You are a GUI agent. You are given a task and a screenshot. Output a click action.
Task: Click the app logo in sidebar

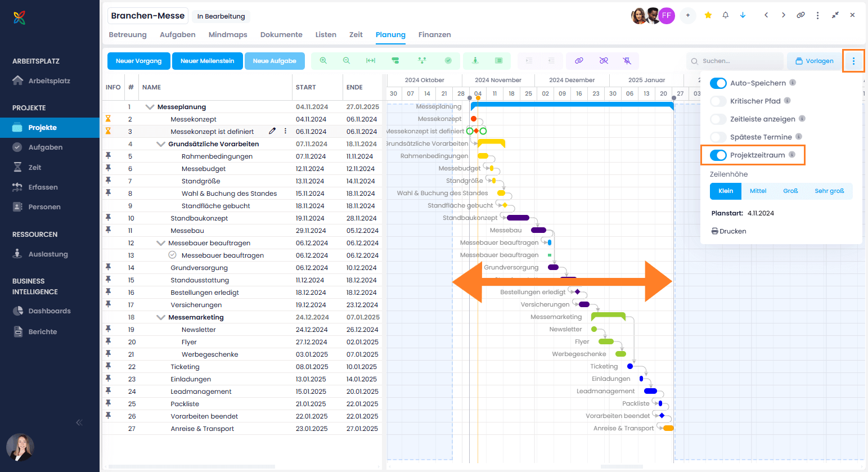(19, 18)
